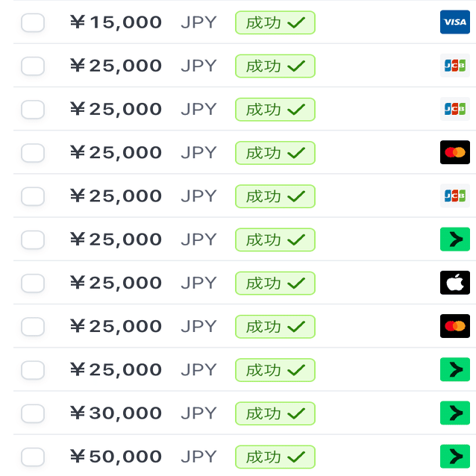Image resolution: width=476 pixels, height=476 pixels.
Task: Click JPY currency label in ¥30,000 row
Action: coord(198,413)
